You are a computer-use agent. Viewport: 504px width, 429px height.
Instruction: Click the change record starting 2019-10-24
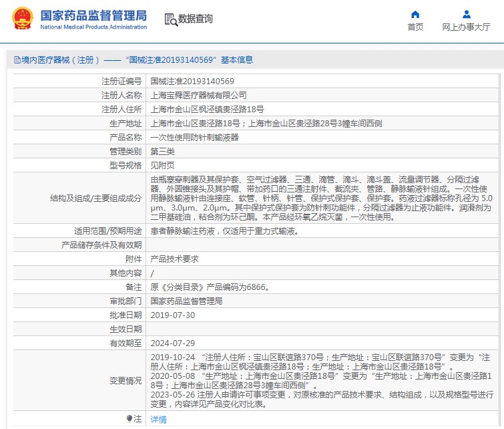pos(322,362)
